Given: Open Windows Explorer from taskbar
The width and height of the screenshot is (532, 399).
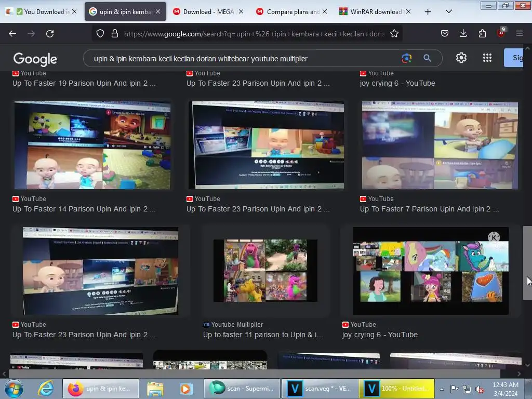Looking at the screenshot, I should coord(155,389).
